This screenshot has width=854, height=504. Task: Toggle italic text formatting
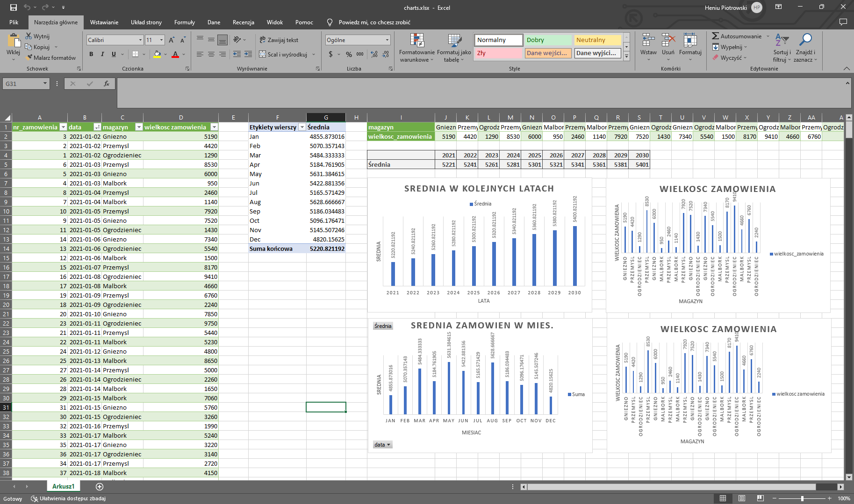pos(102,54)
